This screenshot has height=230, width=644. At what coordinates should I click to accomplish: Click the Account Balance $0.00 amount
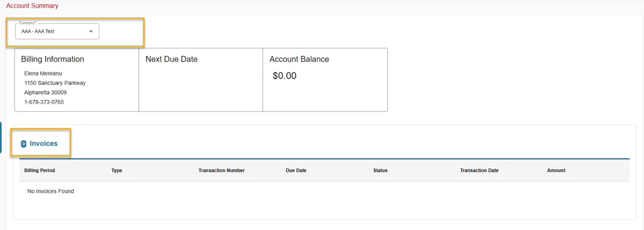pyautogui.click(x=285, y=76)
